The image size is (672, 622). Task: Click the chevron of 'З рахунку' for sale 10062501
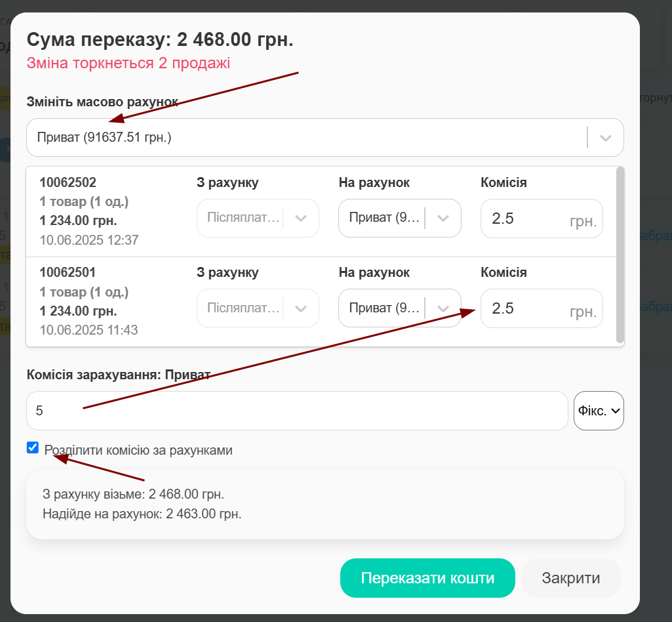click(301, 308)
